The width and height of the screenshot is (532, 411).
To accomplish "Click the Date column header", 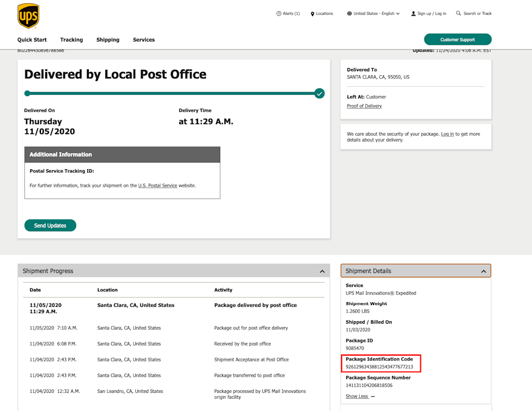I will click(35, 290).
